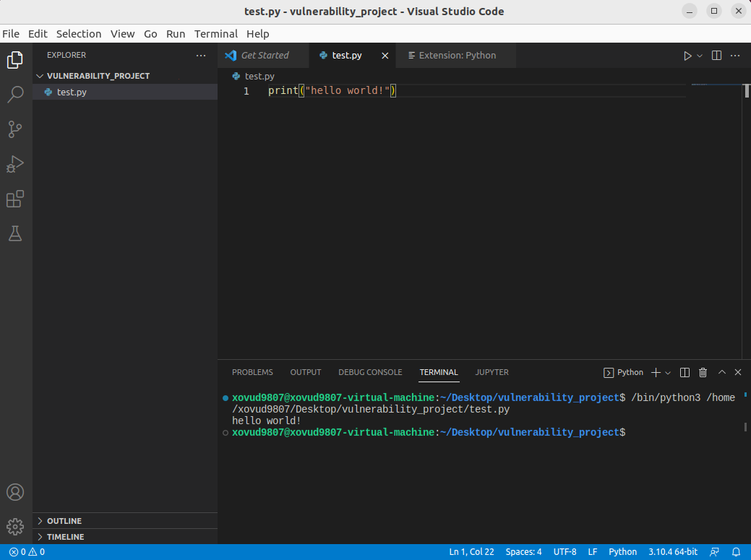
Task: Open the Help menu
Action: coord(257,34)
